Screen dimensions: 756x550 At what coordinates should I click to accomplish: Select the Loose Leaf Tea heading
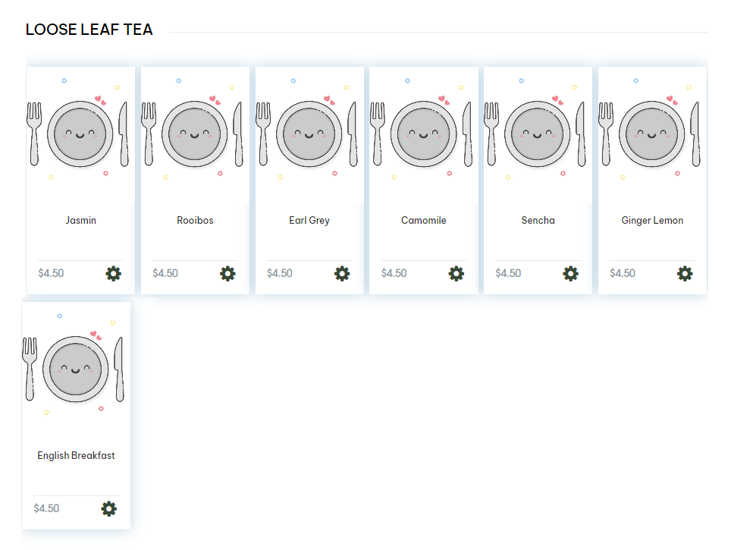(89, 30)
